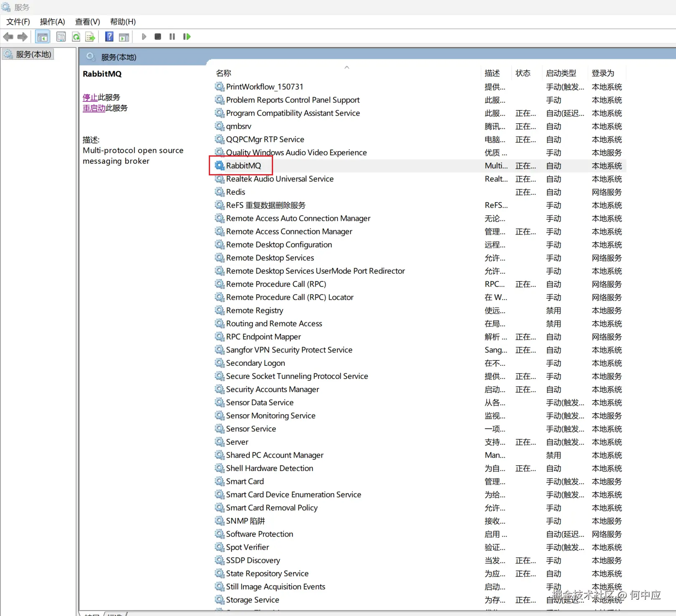This screenshot has width=676, height=616.
Task: Sort by the 状态 column header
Action: (x=523, y=73)
